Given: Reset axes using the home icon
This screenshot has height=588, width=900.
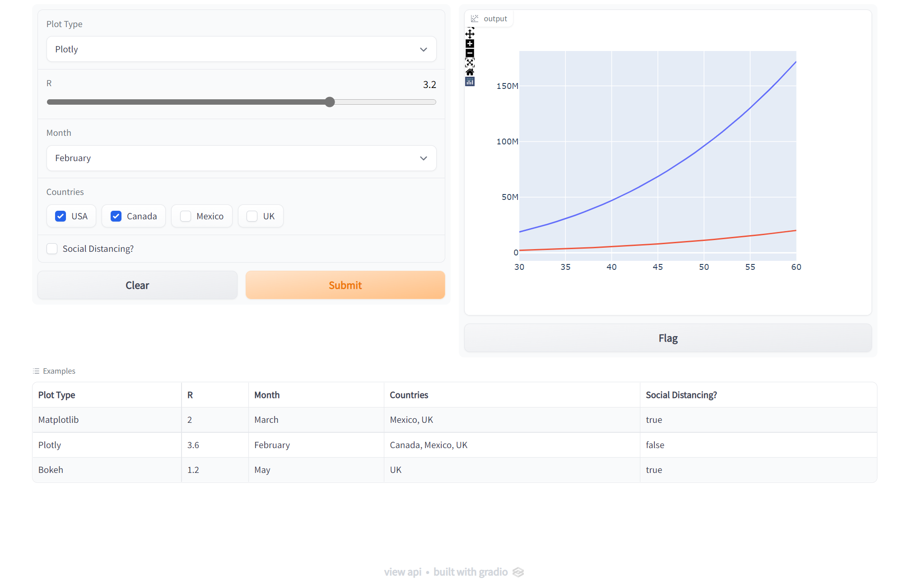Looking at the screenshot, I should (470, 72).
